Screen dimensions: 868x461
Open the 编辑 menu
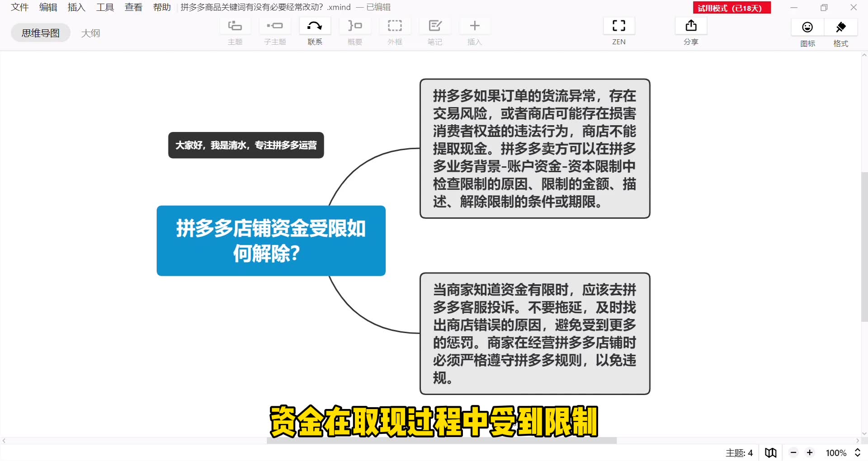pyautogui.click(x=48, y=7)
